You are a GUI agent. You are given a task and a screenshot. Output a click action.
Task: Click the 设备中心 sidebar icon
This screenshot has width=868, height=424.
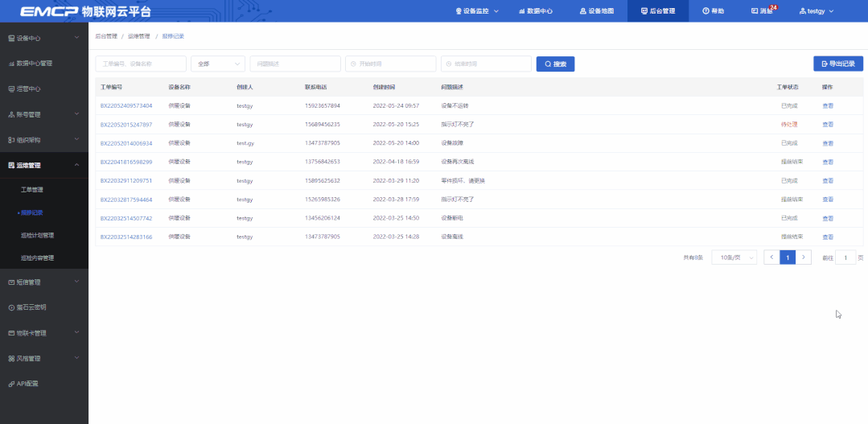(x=11, y=38)
